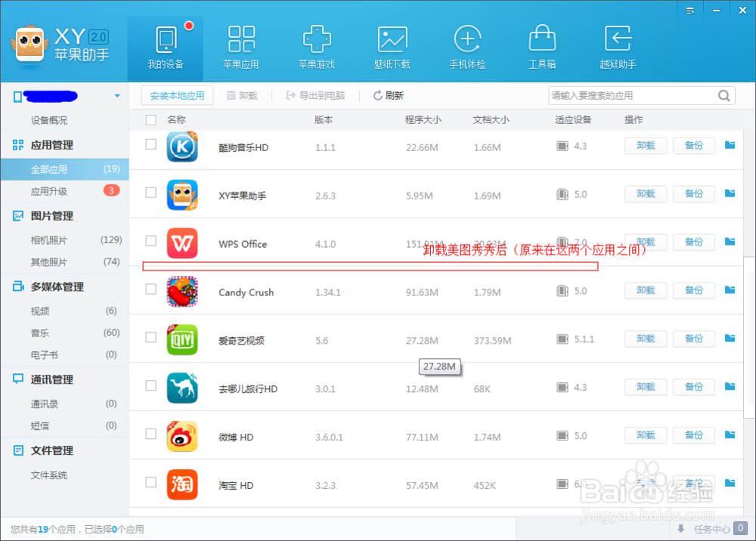The width and height of the screenshot is (756, 541).
Task: Toggle the select-all checkbox in header
Action: coord(151,120)
